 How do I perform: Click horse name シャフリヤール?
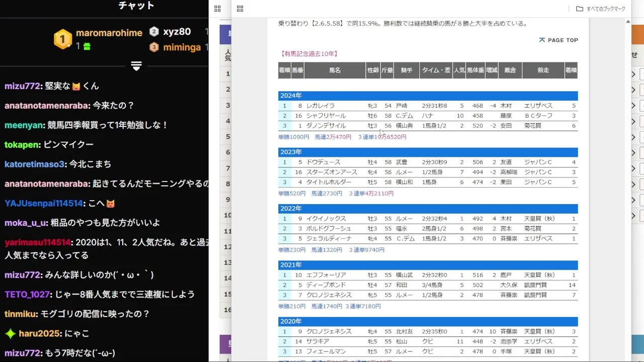pyautogui.click(x=326, y=116)
